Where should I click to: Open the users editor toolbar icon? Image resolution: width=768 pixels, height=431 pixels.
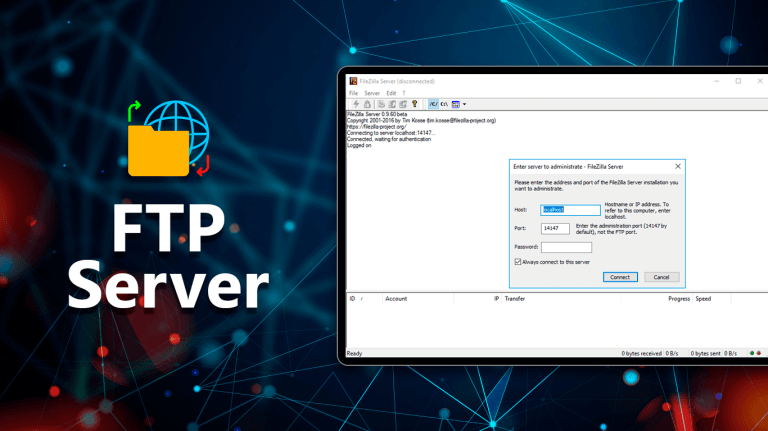[x=392, y=104]
